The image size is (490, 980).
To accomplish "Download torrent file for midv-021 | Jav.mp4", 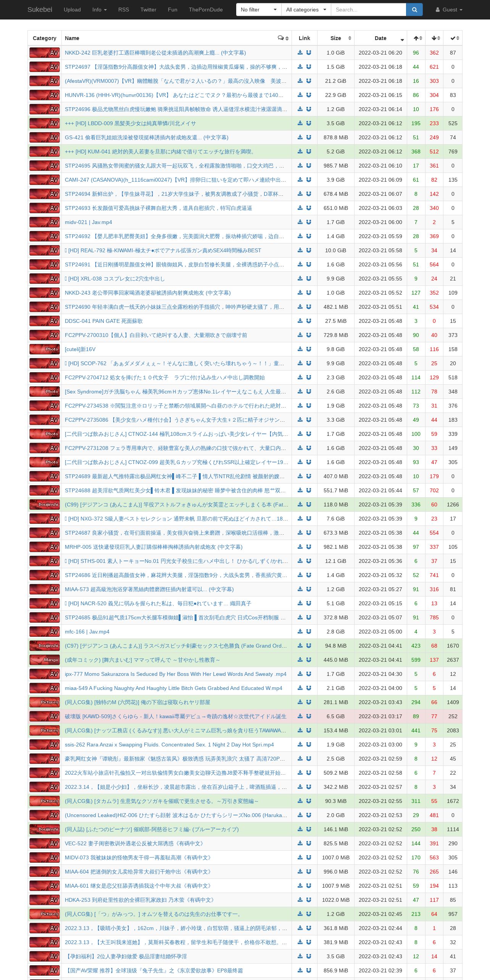I will pyautogui.click(x=300, y=222).
